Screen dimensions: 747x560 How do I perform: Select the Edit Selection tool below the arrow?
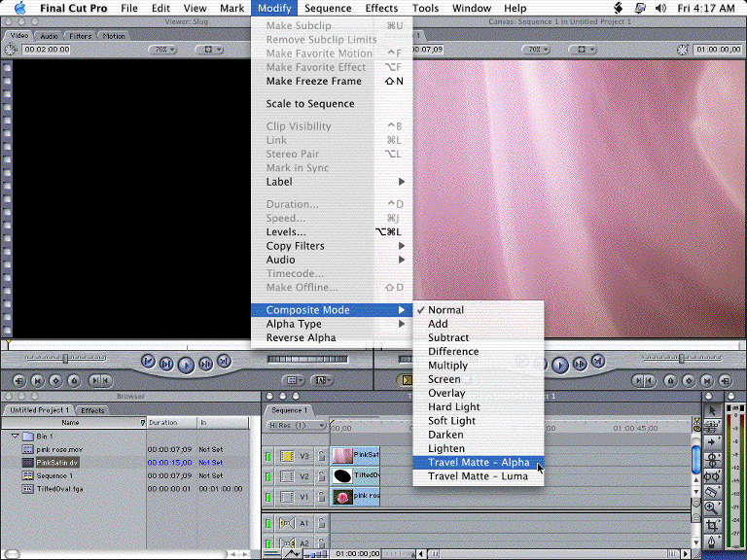(712, 426)
